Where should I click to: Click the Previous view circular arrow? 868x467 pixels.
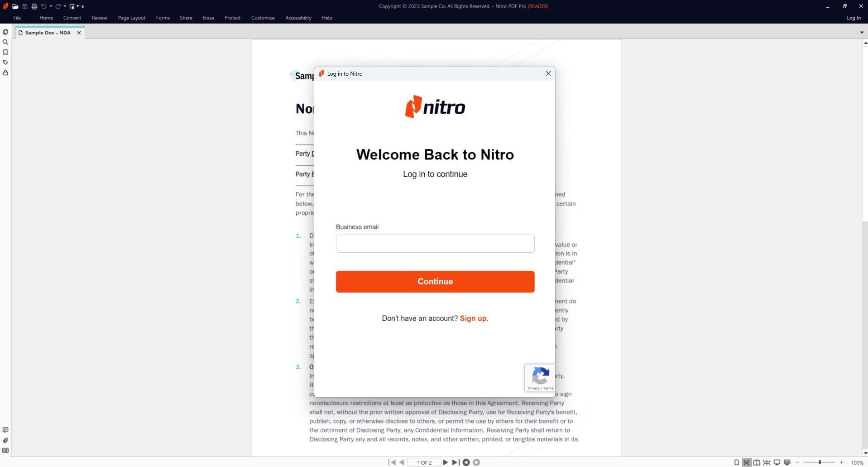click(x=466, y=462)
